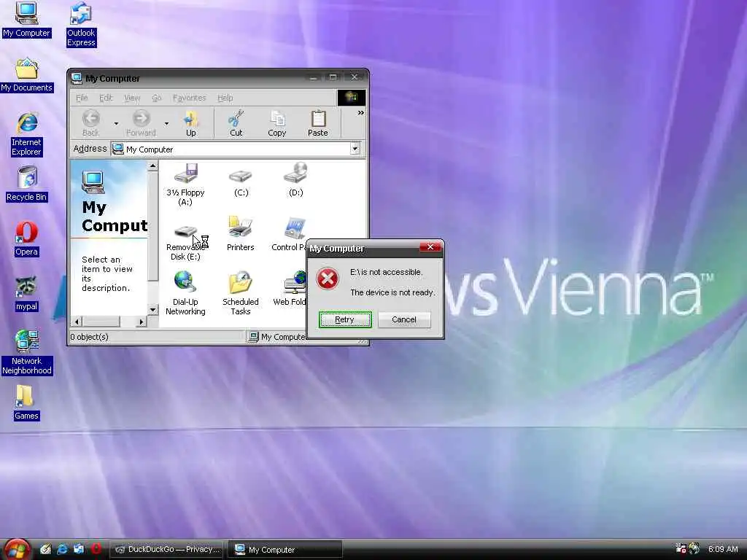Click the horizontal scroll left arrow

point(77,322)
